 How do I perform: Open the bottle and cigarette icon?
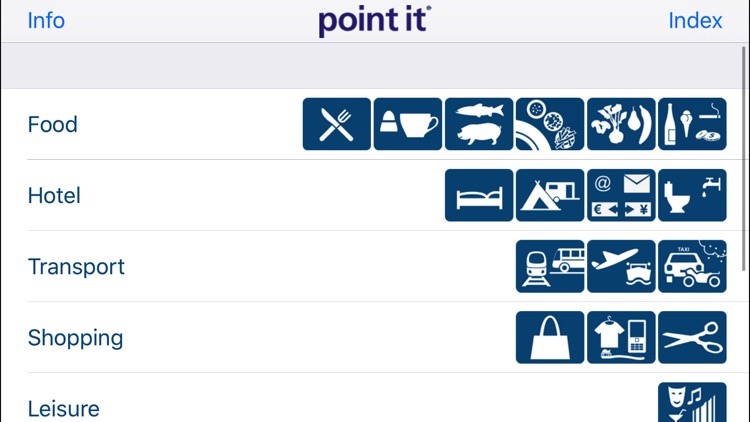692,125
